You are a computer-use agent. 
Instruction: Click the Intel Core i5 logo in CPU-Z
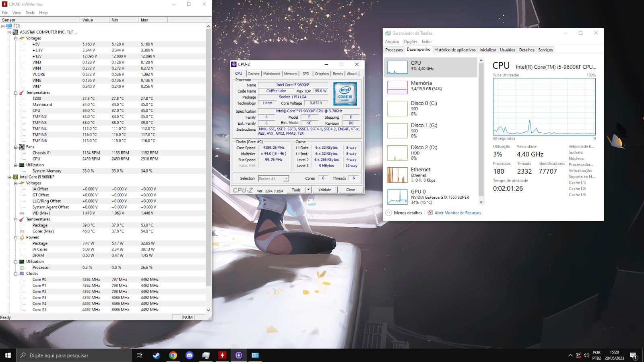tap(345, 94)
